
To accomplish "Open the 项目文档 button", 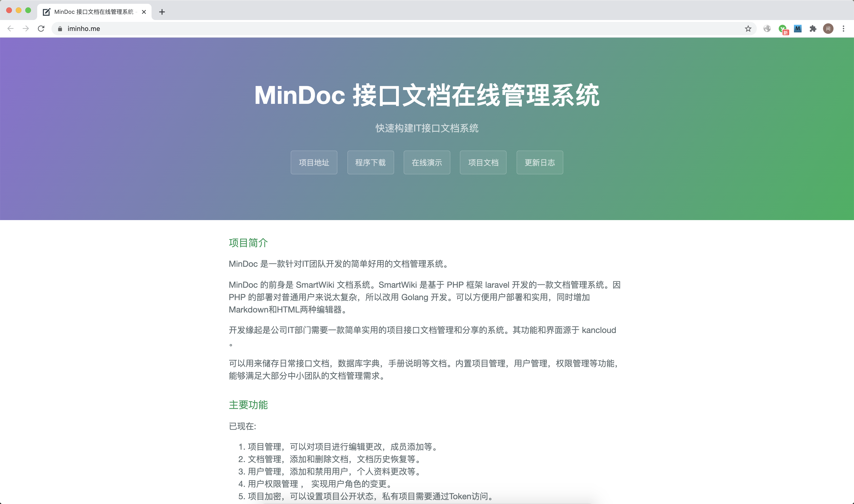I will (x=483, y=162).
